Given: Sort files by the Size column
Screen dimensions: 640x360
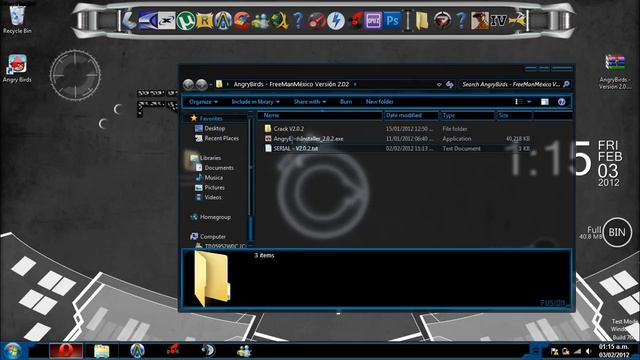Looking at the screenshot, I should (514, 116).
